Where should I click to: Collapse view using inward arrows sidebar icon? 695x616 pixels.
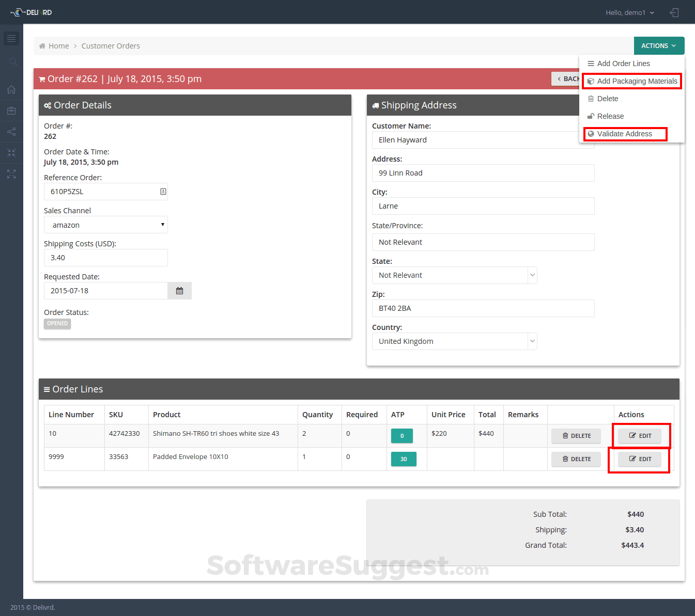(11, 153)
